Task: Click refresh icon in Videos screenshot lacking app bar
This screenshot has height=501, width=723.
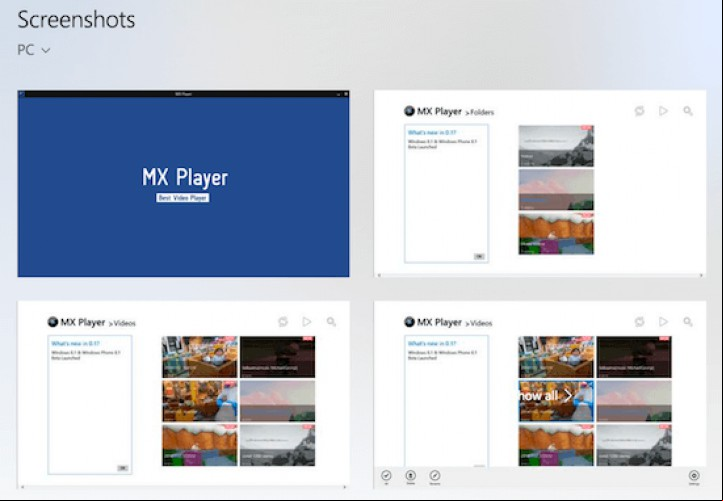Action: tap(283, 322)
